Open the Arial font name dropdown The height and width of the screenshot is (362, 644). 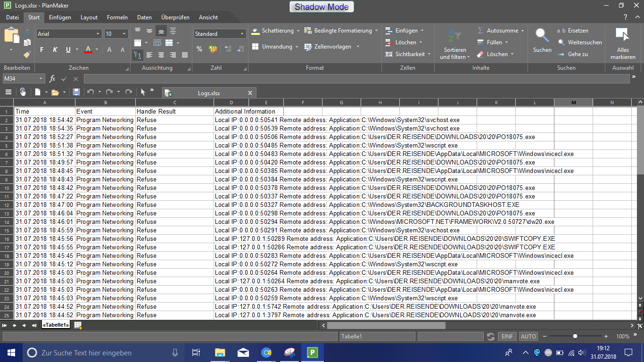point(98,34)
